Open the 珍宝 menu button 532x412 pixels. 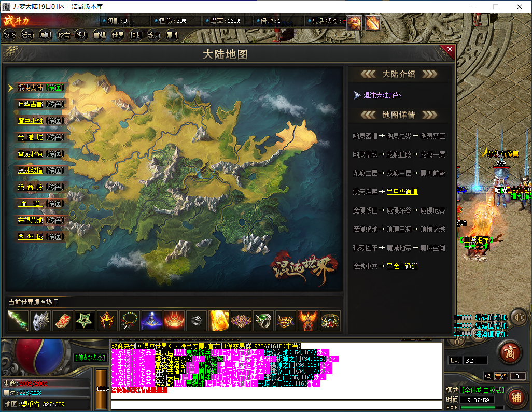[x=64, y=35]
